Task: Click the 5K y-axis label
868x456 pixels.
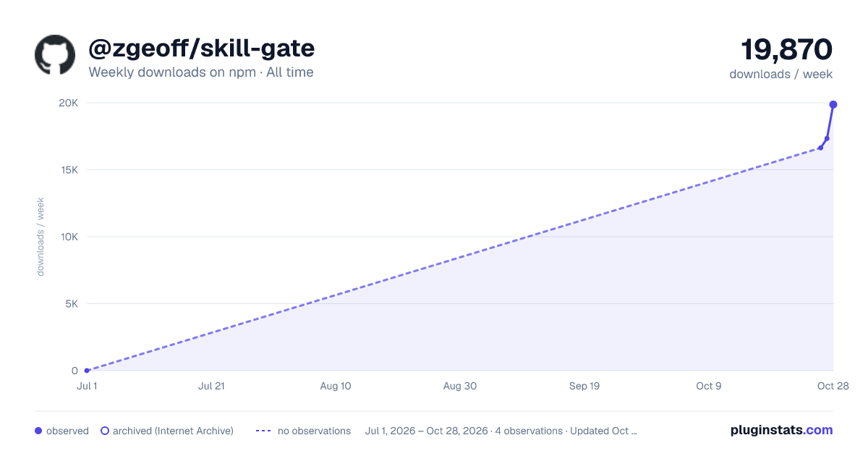Action: (72, 304)
